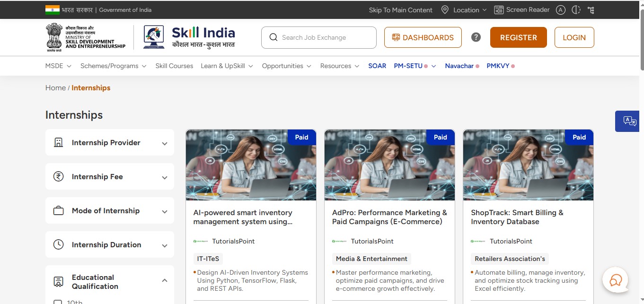This screenshot has width=644, height=304.
Task: Click inside the Search Job Exchange field
Action: (319, 37)
